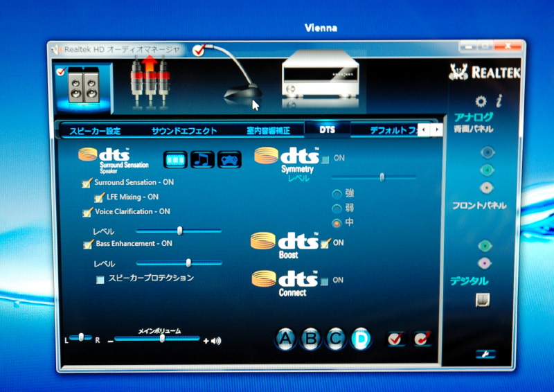Viewport: 554px width, 392px height.
Task: Click the green front panel jack
Action: [x=485, y=246]
